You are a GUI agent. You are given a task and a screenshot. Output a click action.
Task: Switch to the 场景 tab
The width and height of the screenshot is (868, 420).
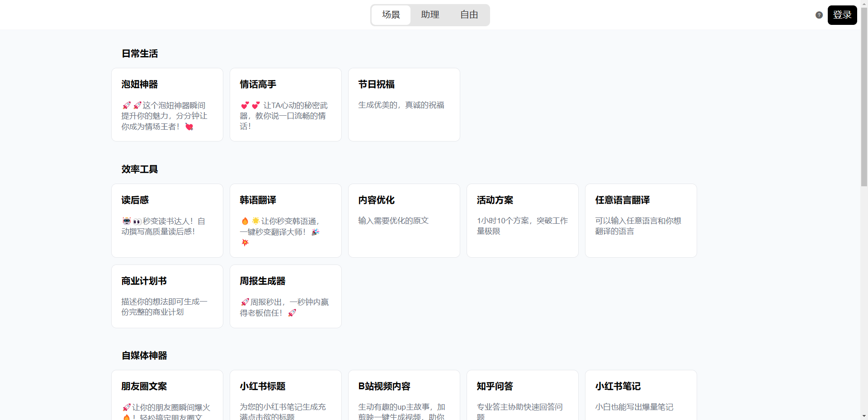(x=391, y=15)
